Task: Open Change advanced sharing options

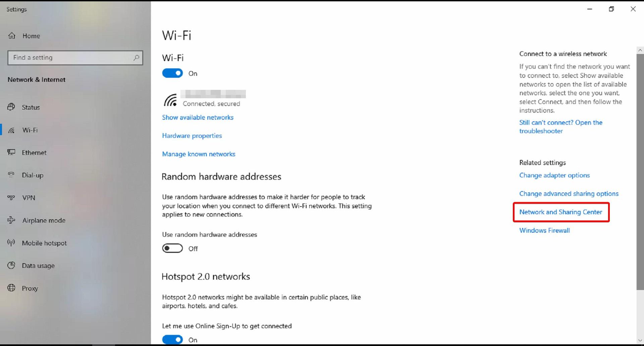Action: (x=569, y=193)
